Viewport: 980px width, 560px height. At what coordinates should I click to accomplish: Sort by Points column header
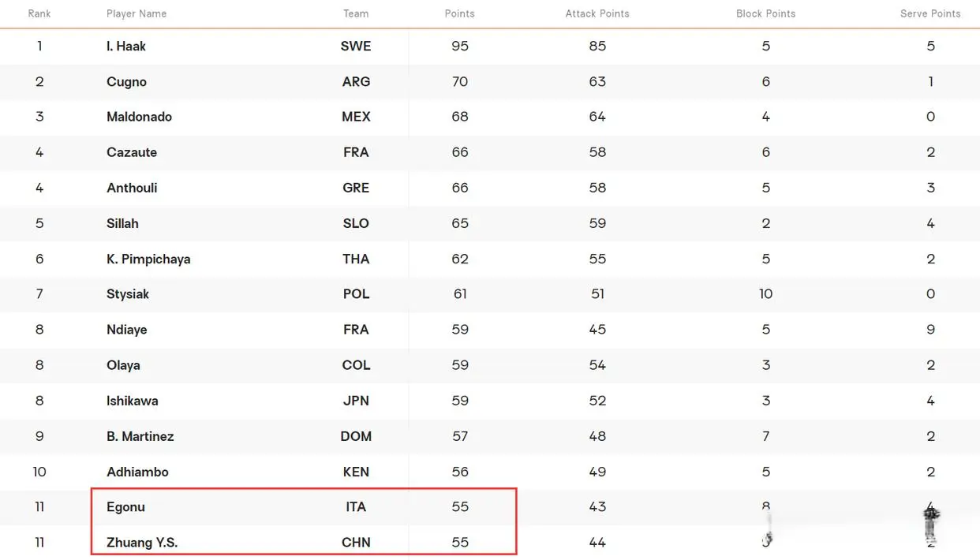pos(460,13)
